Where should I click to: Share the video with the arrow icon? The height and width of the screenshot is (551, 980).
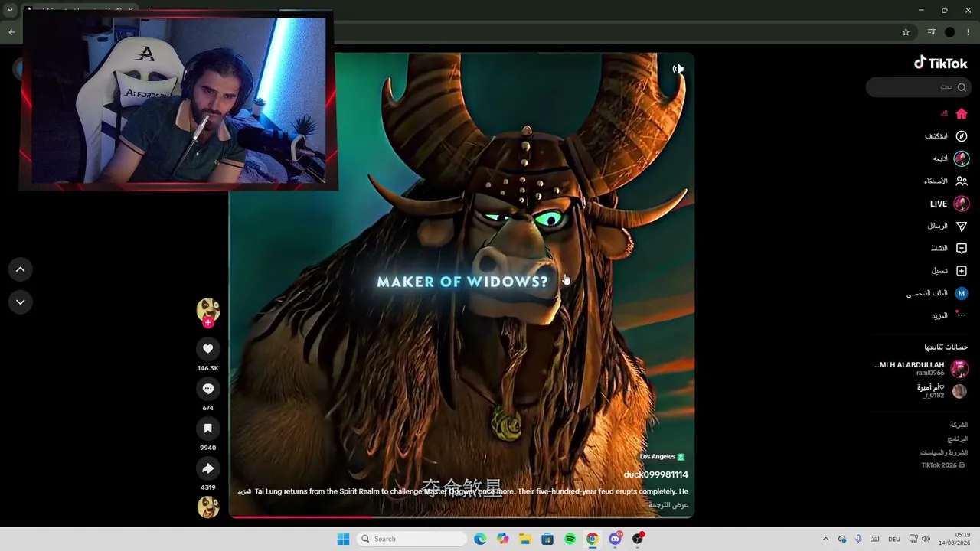pos(207,468)
